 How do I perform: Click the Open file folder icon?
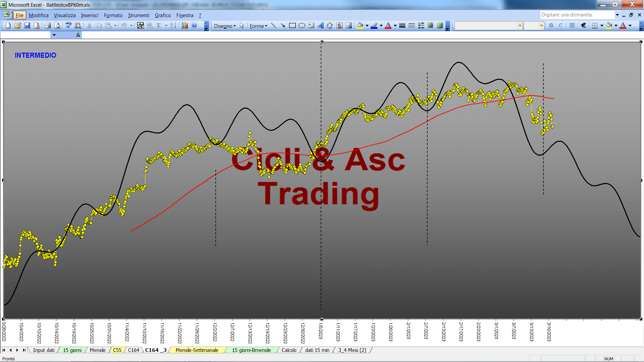click(x=18, y=25)
